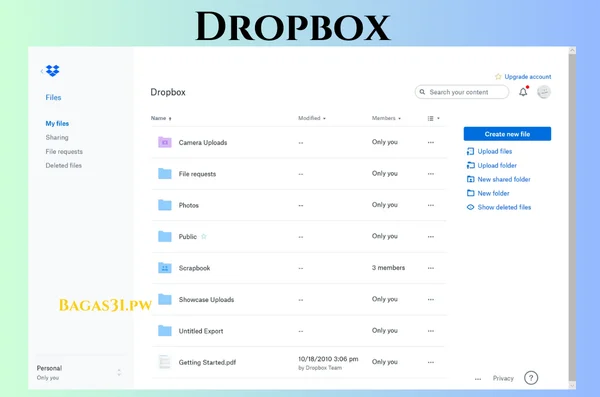Open the Showcase Uploads folder icon
The width and height of the screenshot is (600, 397).
[165, 299]
